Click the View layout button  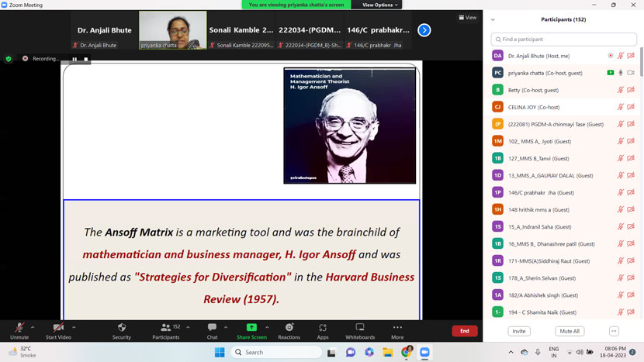coord(468,18)
